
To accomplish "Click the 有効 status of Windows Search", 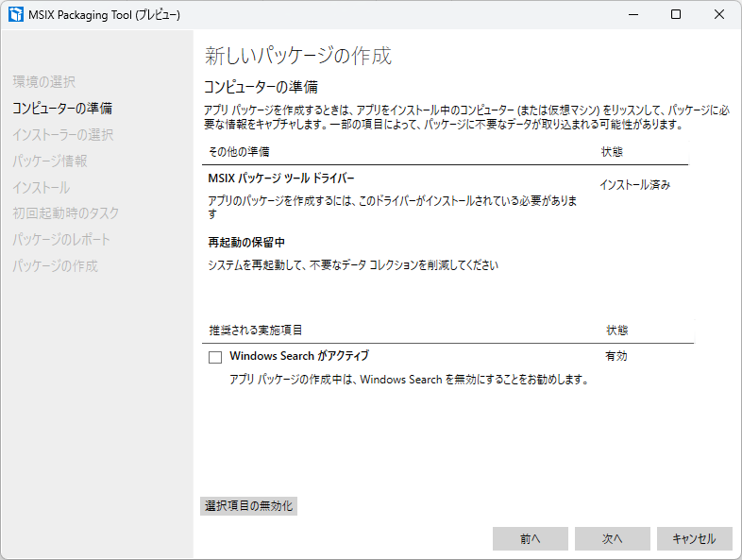I will point(616,356).
